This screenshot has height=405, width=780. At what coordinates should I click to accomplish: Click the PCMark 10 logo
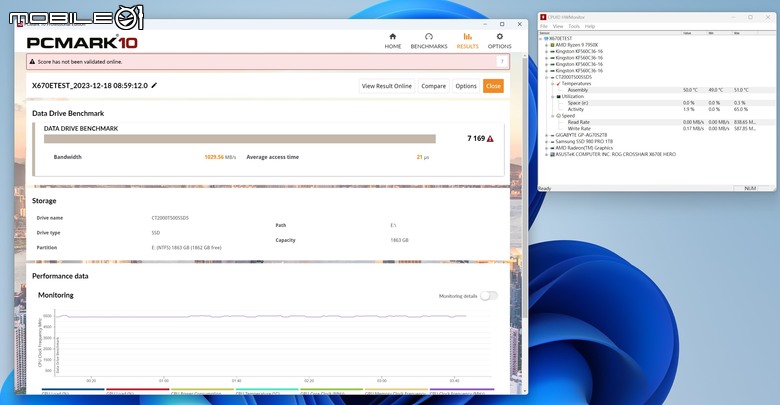pyautogui.click(x=82, y=43)
